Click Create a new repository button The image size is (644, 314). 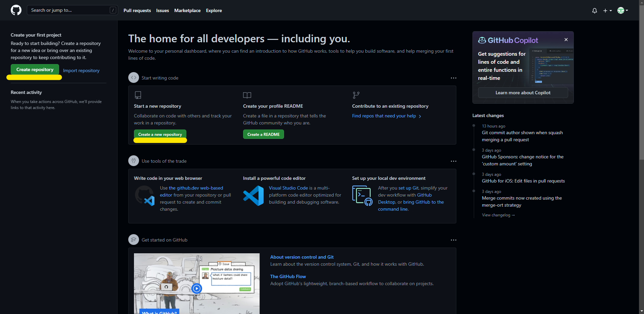point(160,134)
